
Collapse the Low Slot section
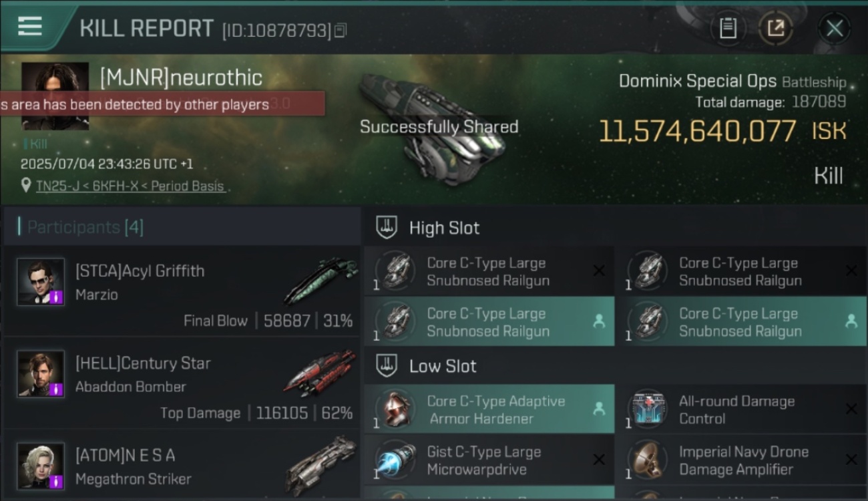click(387, 365)
